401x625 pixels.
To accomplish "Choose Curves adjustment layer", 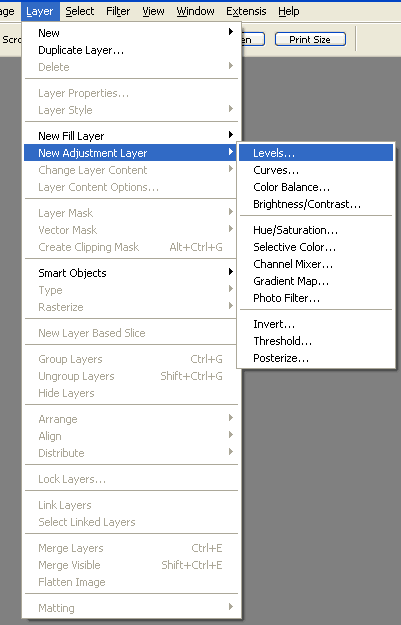I will [316, 170].
